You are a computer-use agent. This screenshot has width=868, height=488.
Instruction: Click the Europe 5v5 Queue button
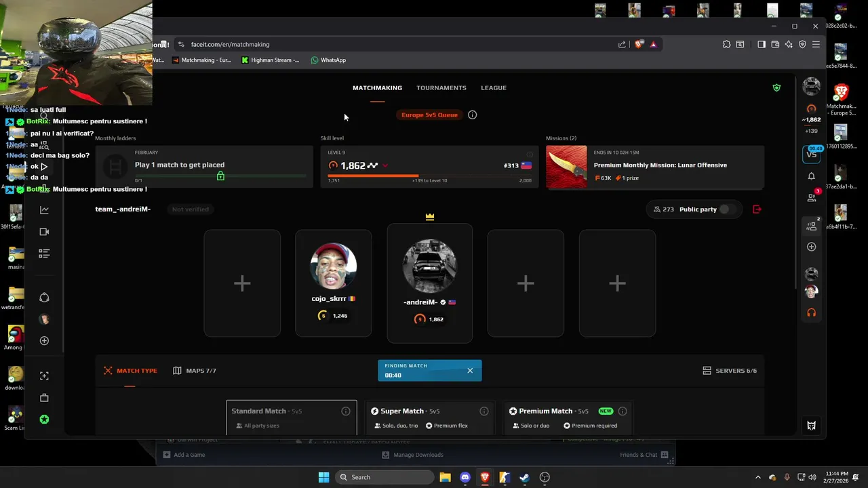[x=429, y=115]
